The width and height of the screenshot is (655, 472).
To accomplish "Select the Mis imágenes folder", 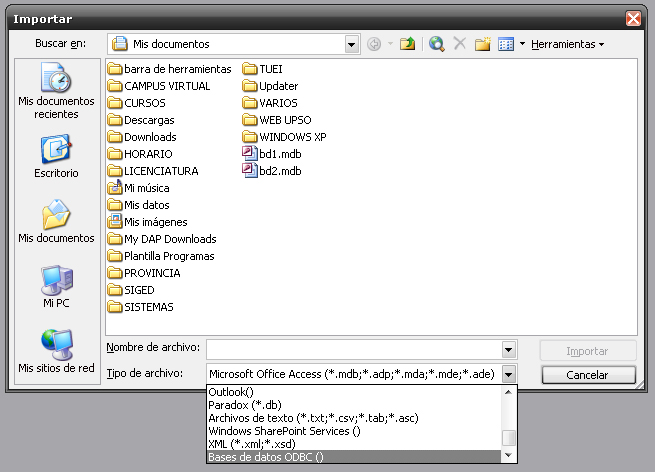I will 147,222.
